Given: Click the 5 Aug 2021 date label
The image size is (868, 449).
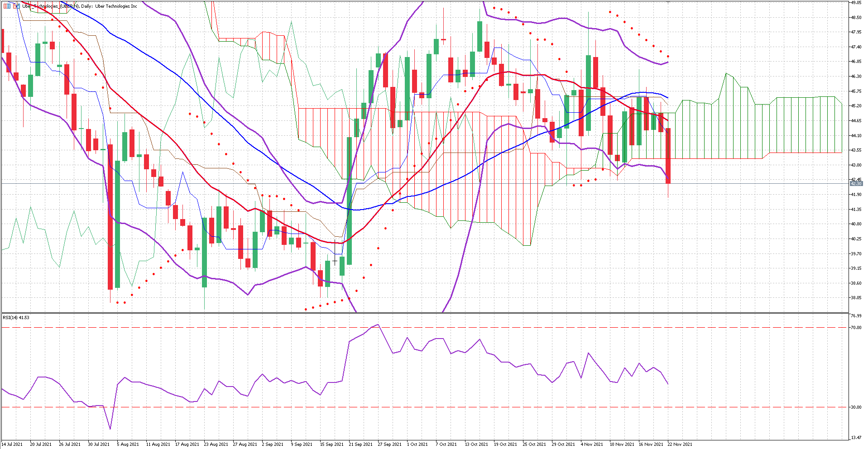Looking at the screenshot, I should [x=128, y=444].
